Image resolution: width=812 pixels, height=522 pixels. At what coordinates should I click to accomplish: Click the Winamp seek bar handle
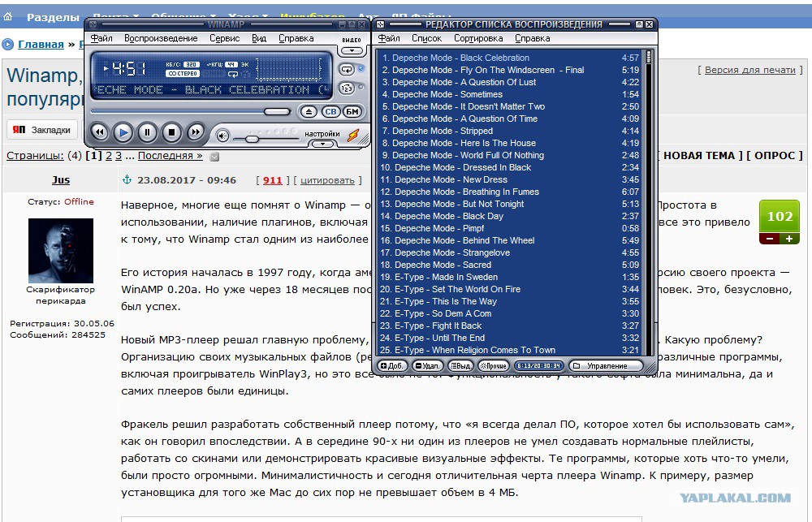coord(277,111)
